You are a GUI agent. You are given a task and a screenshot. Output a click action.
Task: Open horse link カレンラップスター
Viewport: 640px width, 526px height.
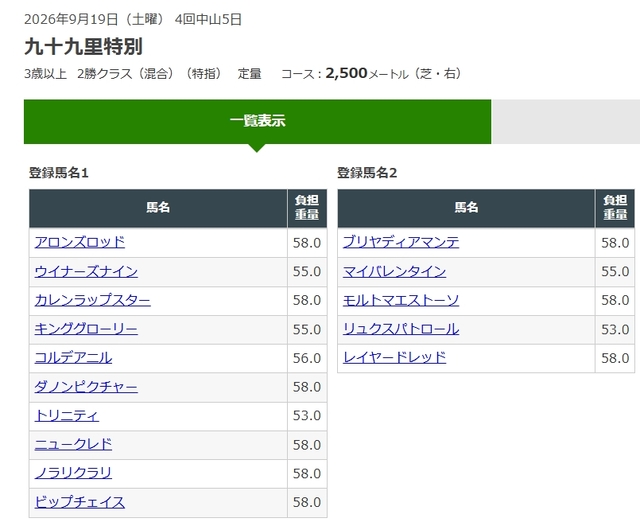[x=93, y=300]
